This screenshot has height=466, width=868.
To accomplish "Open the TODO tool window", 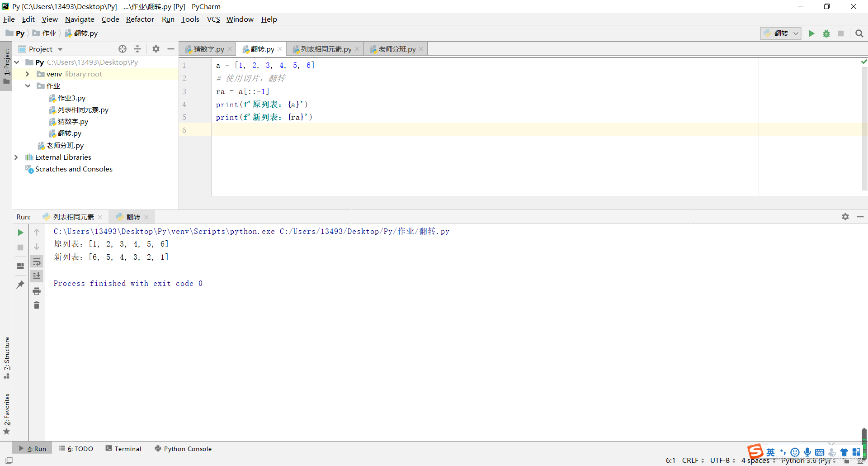I will (x=76, y=449).
